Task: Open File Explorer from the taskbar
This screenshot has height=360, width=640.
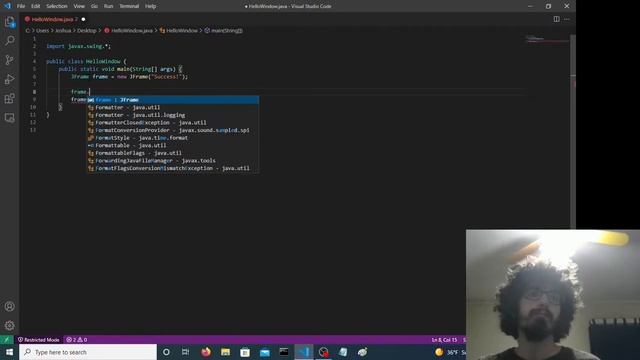Action: point(225,352)
